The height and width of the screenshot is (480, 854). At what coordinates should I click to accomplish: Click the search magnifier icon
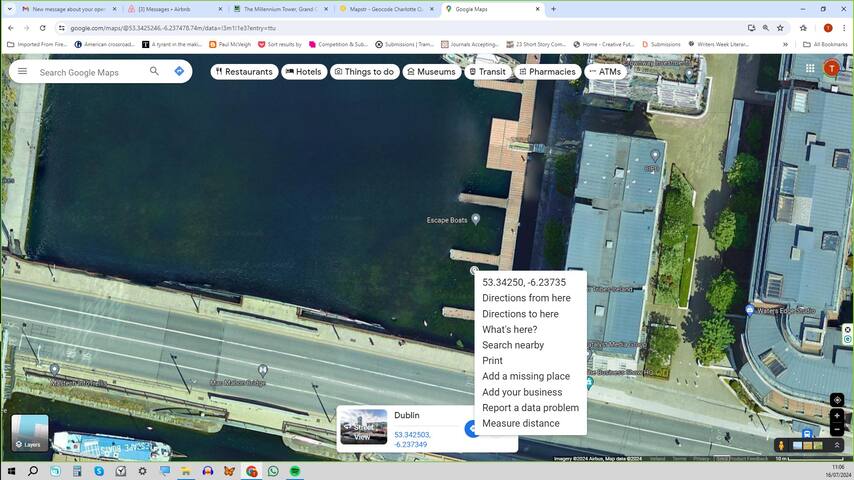[154, 72]
